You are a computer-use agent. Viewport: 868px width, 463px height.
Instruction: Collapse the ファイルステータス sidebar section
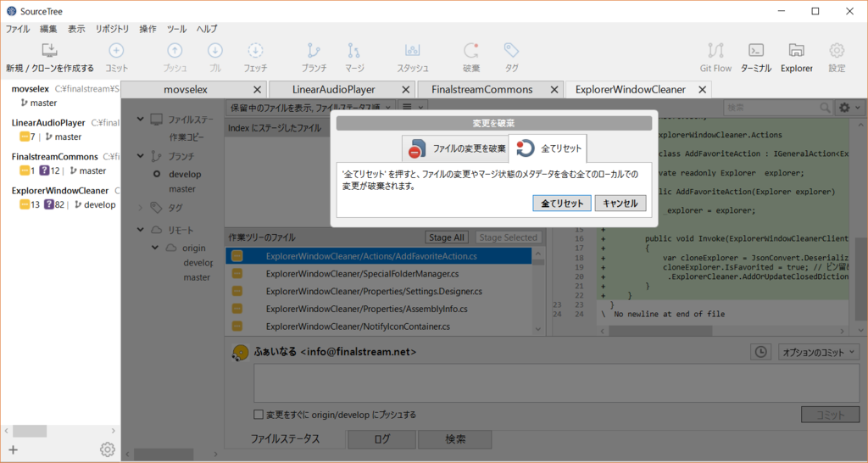141,119
